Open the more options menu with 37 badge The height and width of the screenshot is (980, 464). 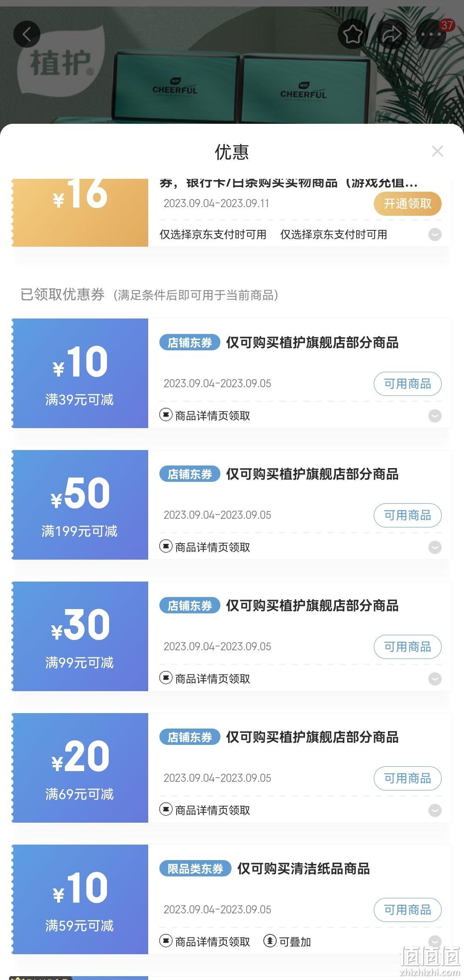[x=431, y=34]
